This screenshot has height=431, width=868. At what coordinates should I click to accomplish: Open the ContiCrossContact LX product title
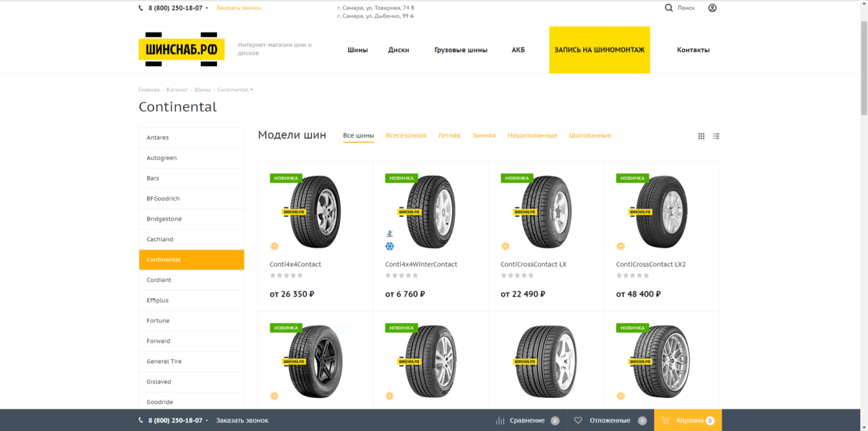[x=533, y=264]
